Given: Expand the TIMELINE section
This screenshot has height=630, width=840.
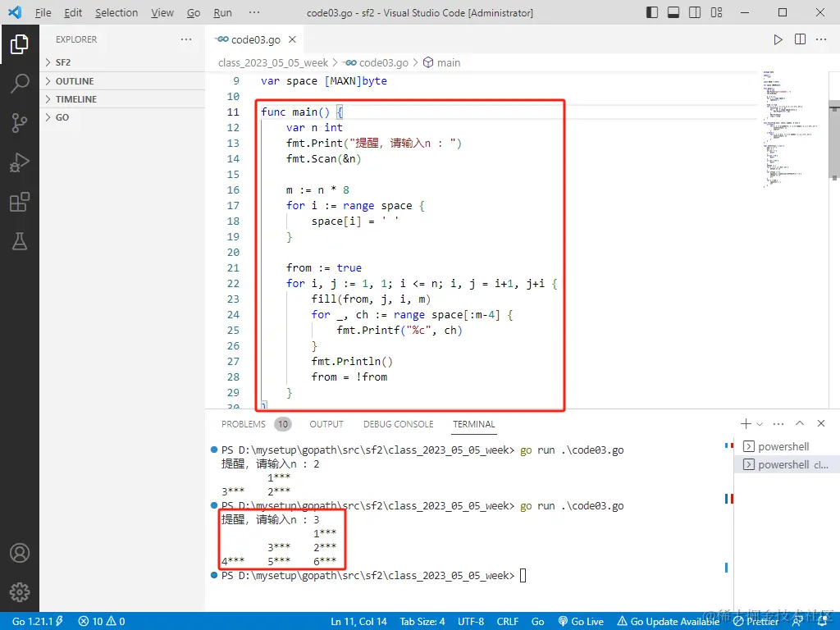Looking at the screenshot, I should 122,99.
